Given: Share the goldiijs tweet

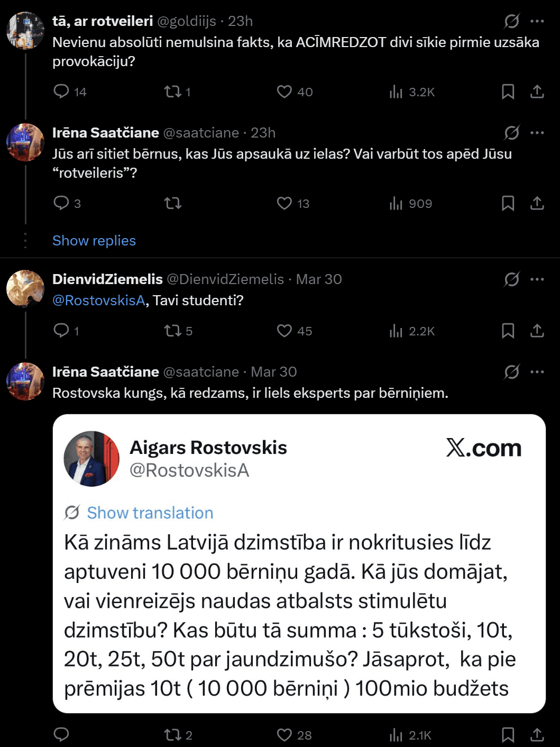Looking at the screenshot, I should [537, 92].
